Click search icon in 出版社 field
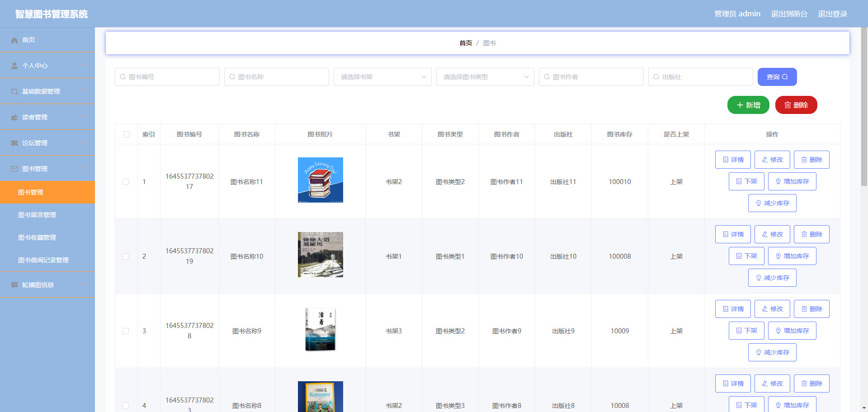Image resolution: width=868 pixels, height=412 pixels. (656, 77)
